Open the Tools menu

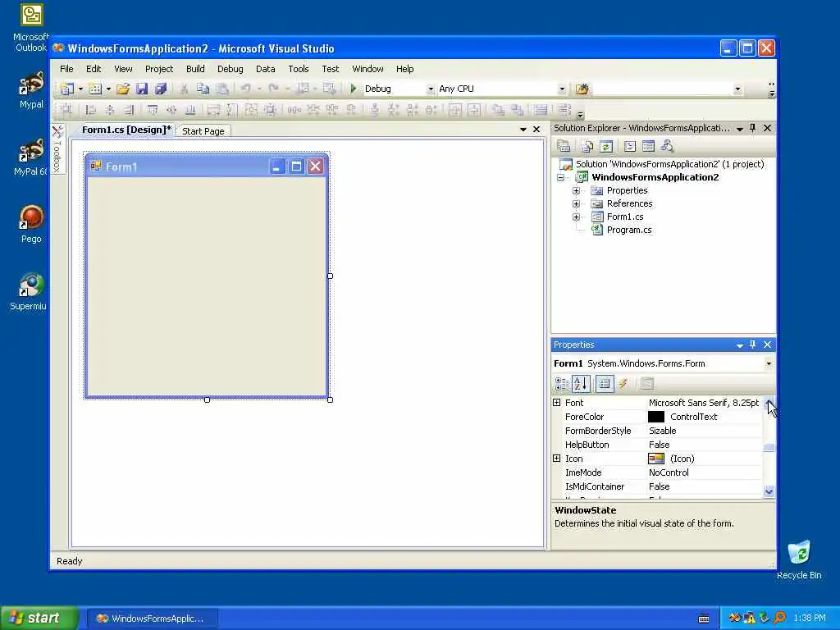(x=299, y=69)
